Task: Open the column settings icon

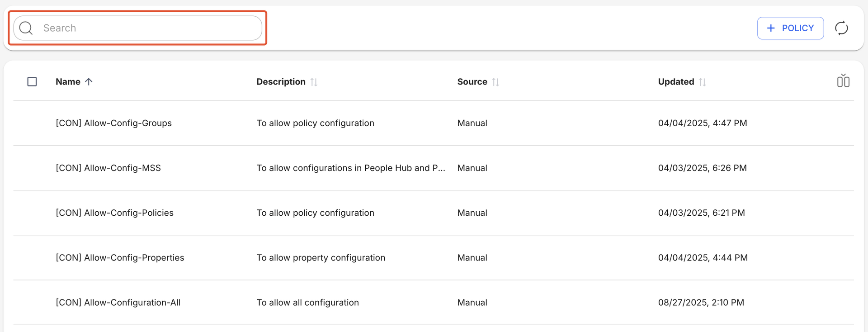Action: click(843, 81)
